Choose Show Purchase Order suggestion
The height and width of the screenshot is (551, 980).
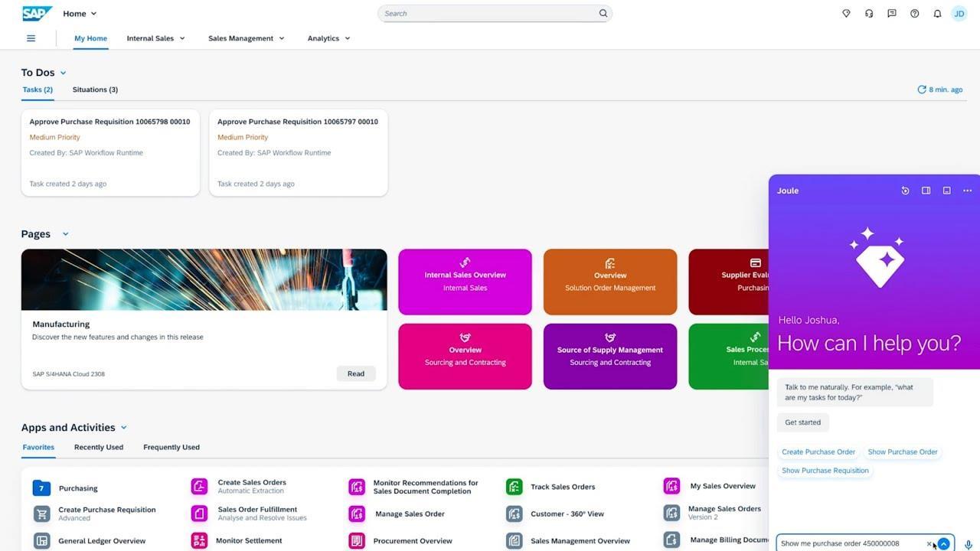coord(903,452)
